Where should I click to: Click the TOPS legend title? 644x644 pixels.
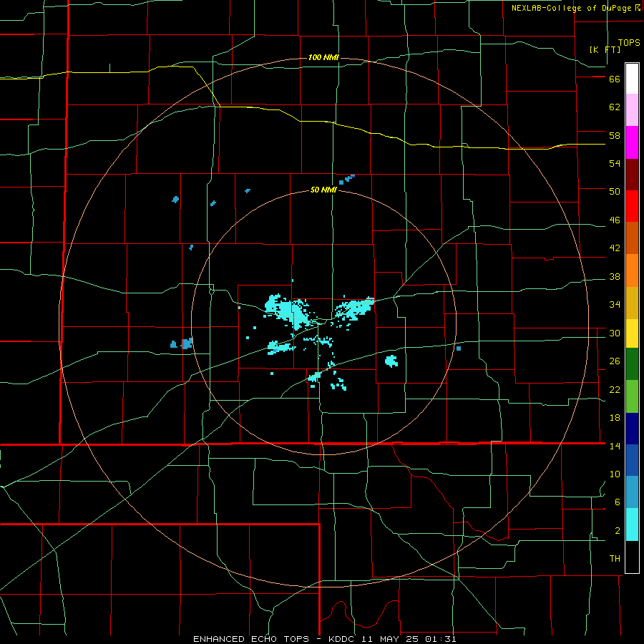click(x=629, y=43)
